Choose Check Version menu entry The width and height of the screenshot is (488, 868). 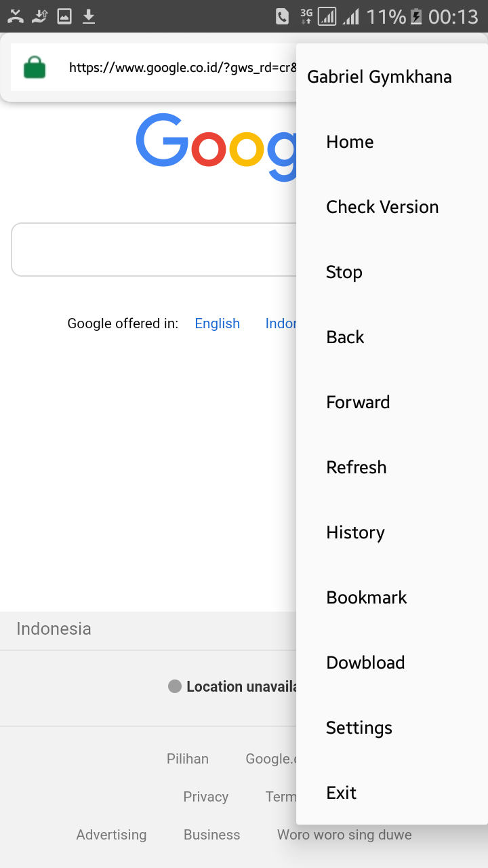tap(382, 207)
